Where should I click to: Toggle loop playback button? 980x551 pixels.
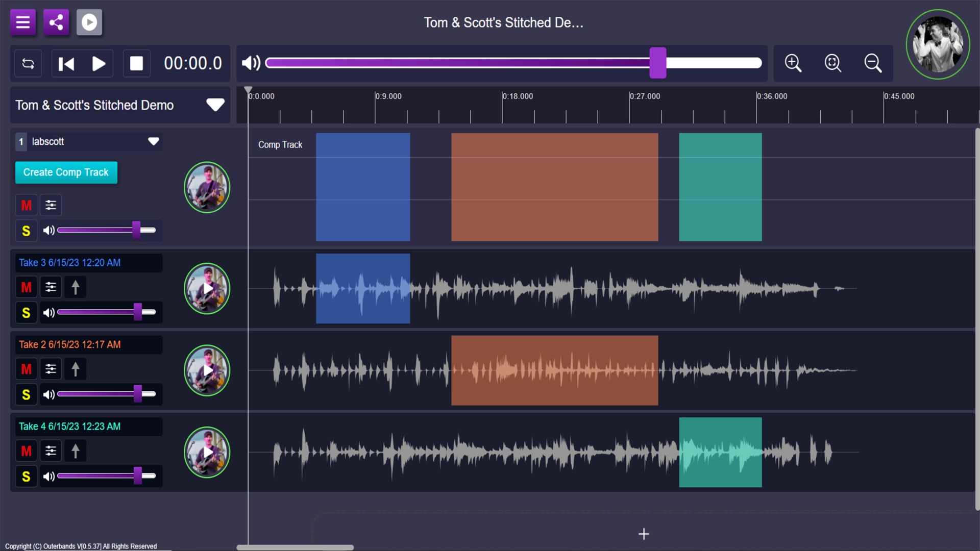[x=28, y=64]
